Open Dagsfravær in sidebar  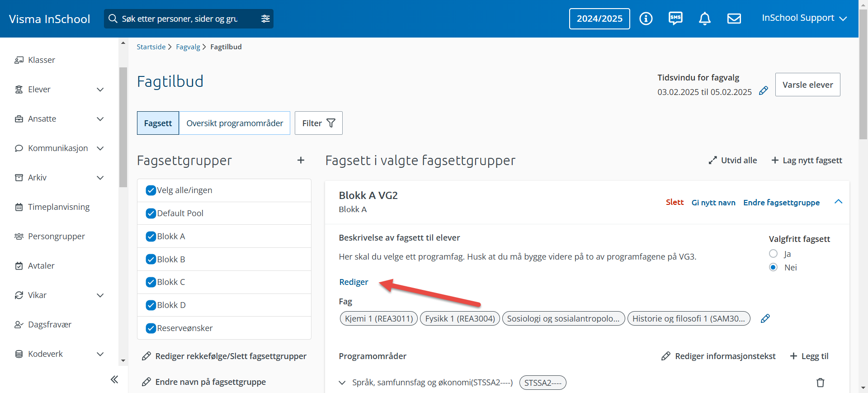(x=43, y=324)
